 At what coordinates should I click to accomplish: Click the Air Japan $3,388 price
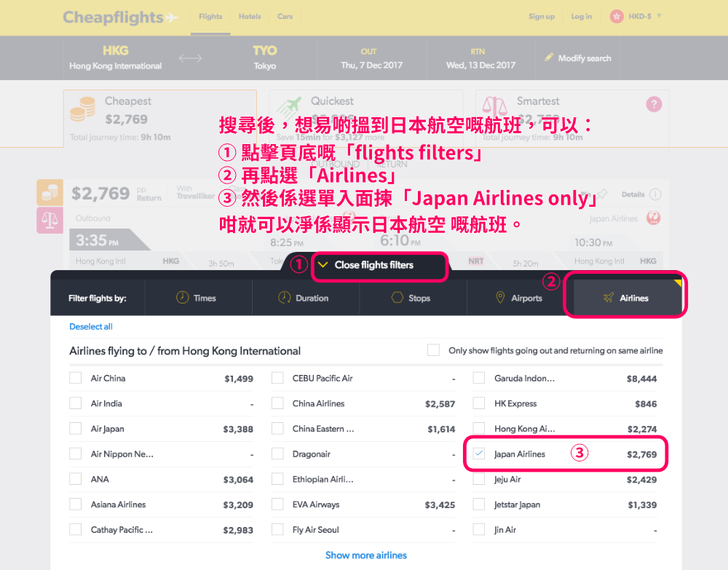(x=238, y=429)
